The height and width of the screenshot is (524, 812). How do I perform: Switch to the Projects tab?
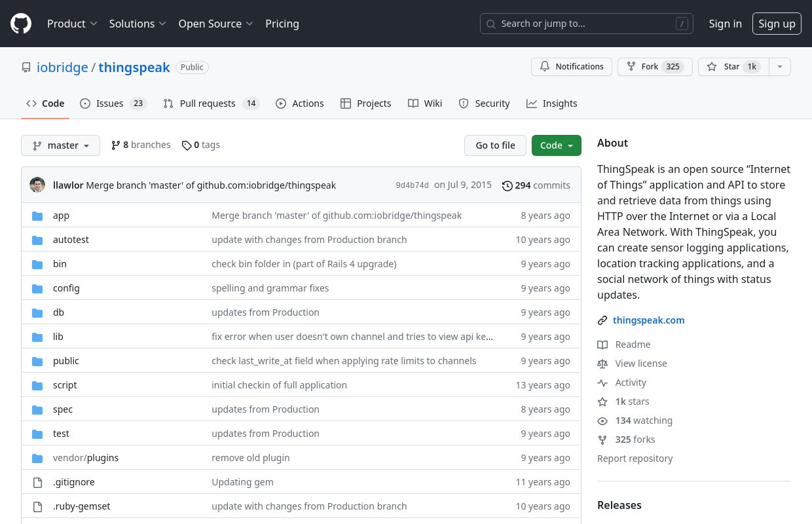[366, 103]
